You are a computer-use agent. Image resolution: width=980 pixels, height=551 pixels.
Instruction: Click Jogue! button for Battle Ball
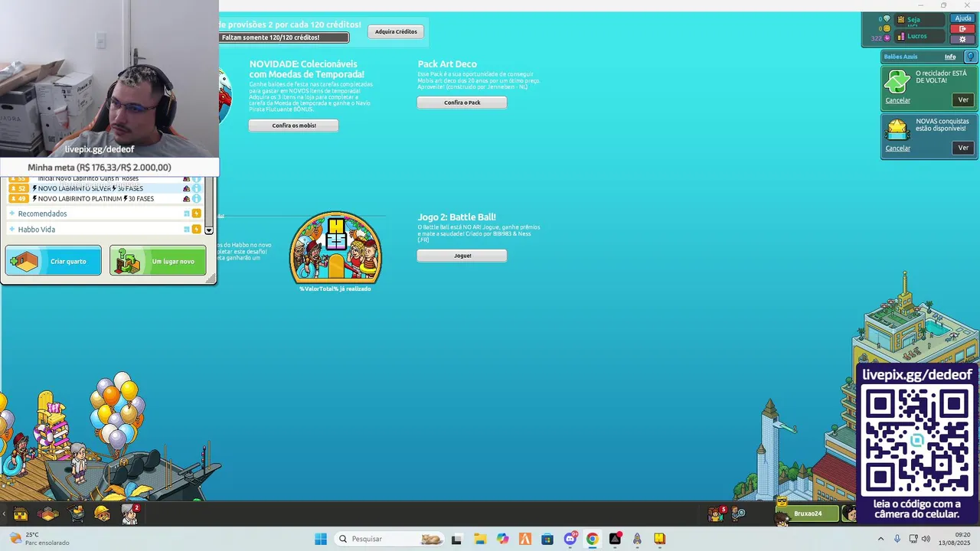[462, 256]
